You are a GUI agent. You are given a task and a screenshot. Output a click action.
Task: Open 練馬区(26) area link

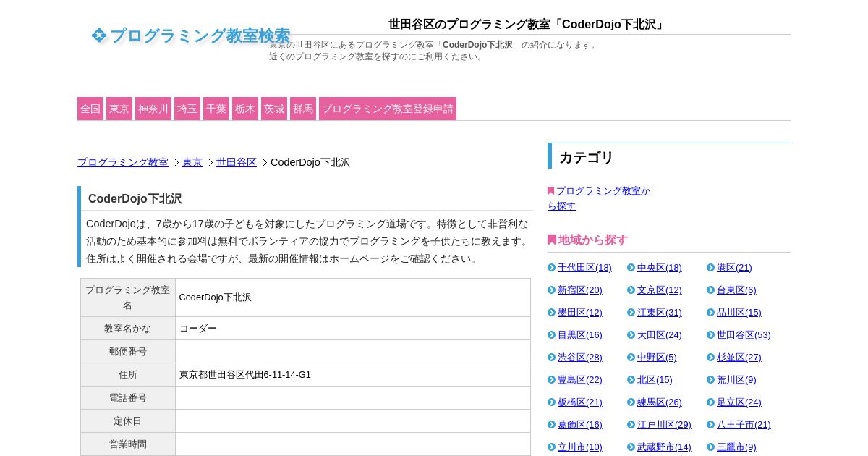[x=660, y=402]
